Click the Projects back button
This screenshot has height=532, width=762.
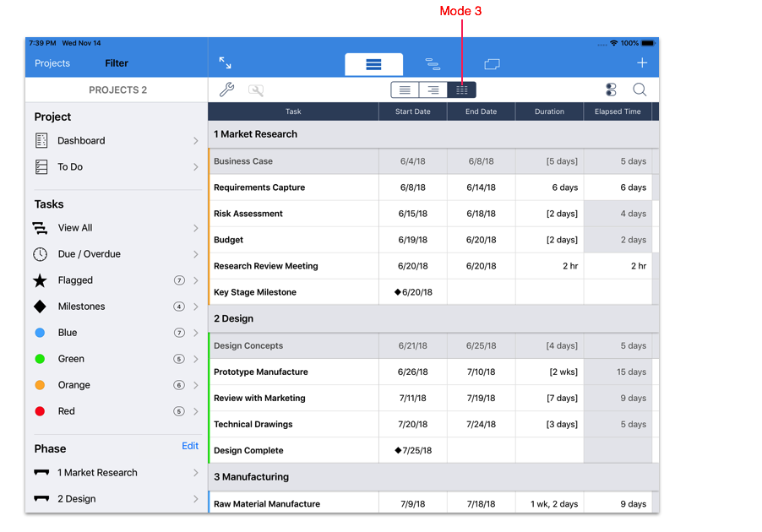pyautogui.click(x=52, y=63)
